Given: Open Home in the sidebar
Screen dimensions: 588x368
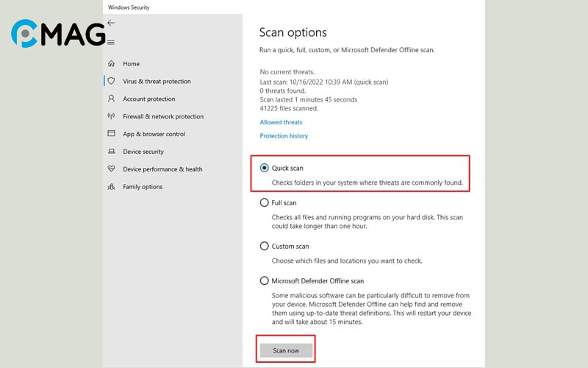Looking at the screenshot, I should (x=132, y=64).
